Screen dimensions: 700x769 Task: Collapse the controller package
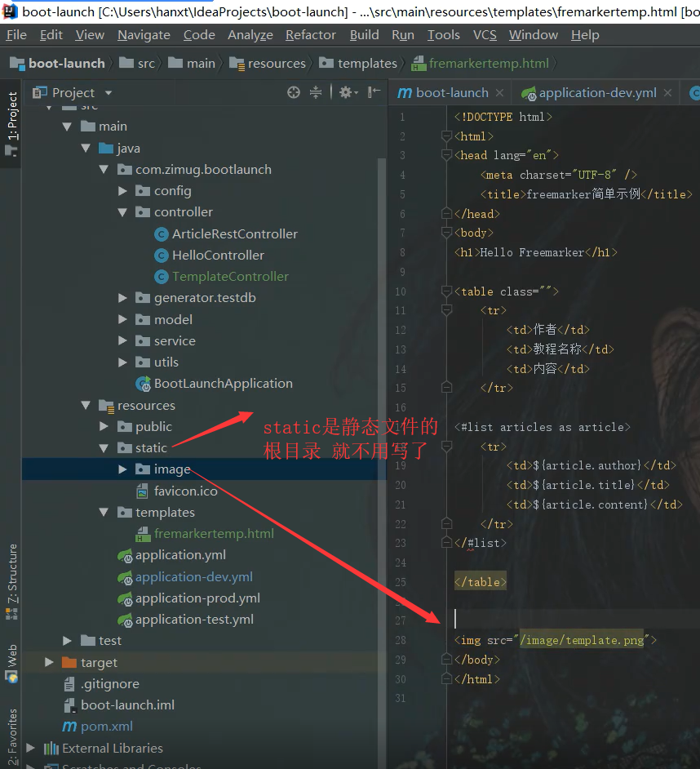coord(122,212)
